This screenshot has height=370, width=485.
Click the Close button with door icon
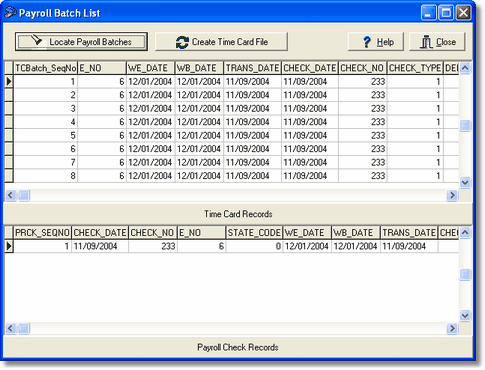(x=437, y=42)
